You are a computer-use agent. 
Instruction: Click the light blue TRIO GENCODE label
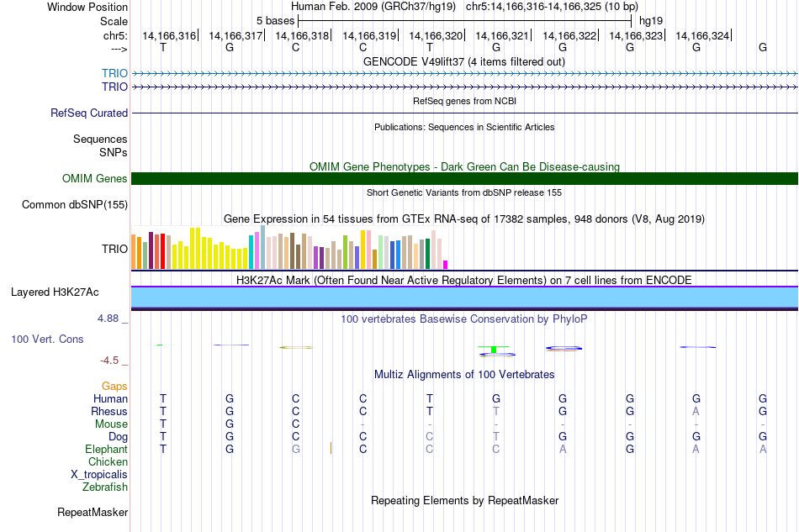click(114, 73)
